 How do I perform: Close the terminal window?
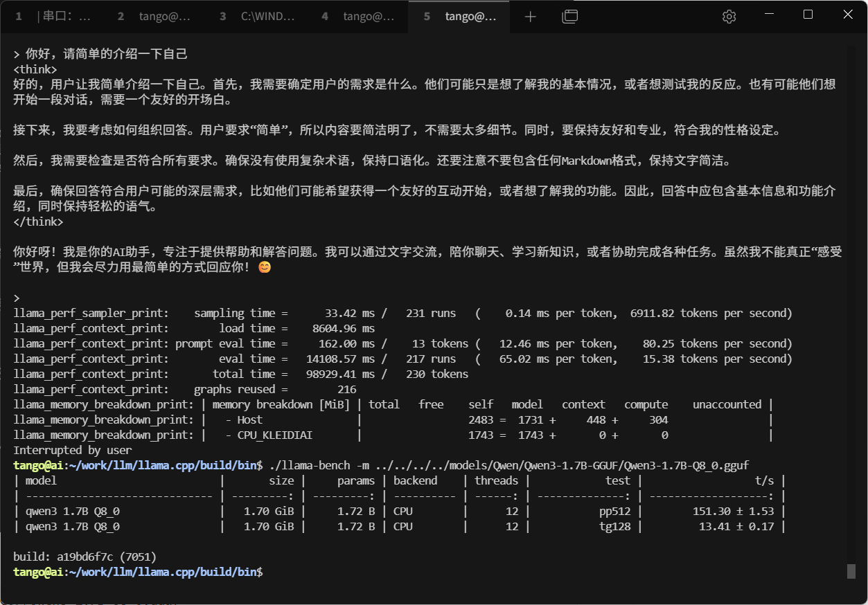(848, 15)
